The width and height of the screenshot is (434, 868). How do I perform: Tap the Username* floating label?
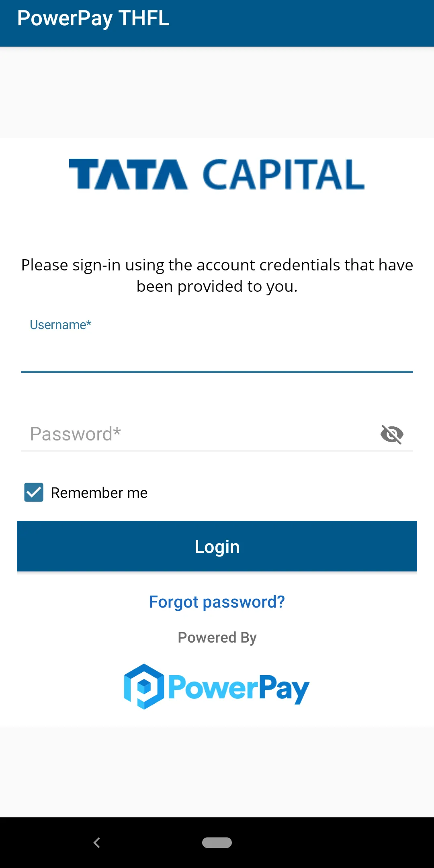[61, 325]
